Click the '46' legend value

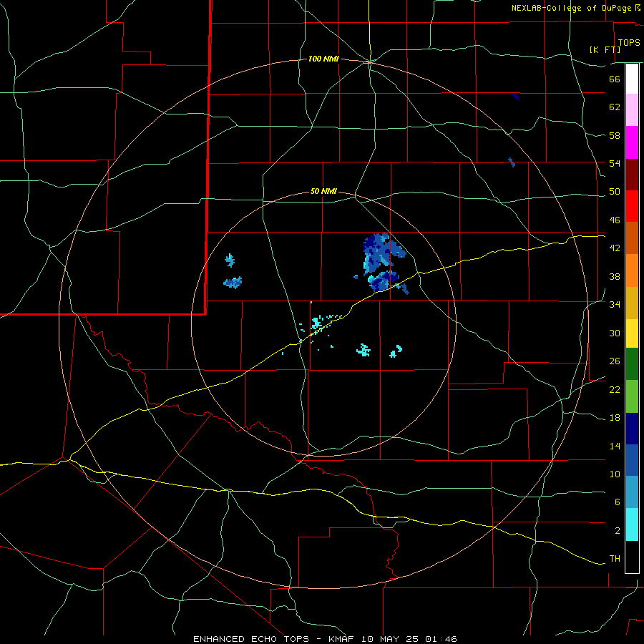(x=615, y=220)
